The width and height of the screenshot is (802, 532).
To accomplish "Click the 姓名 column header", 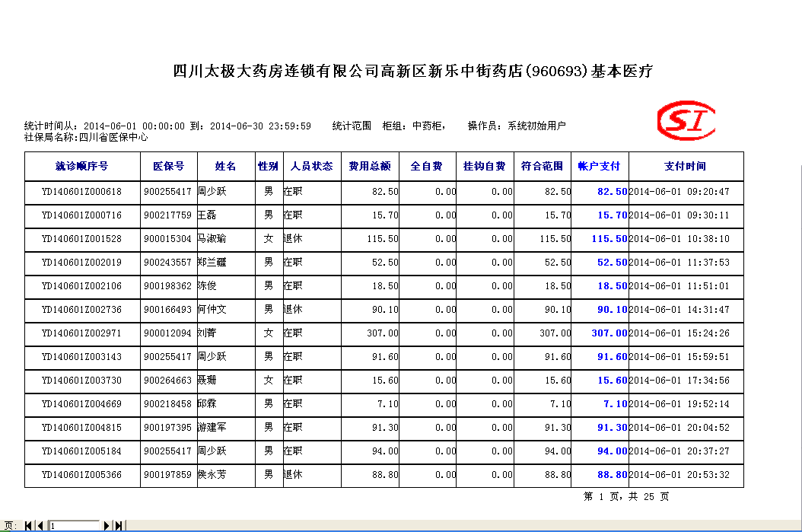I will coord(225,166).
